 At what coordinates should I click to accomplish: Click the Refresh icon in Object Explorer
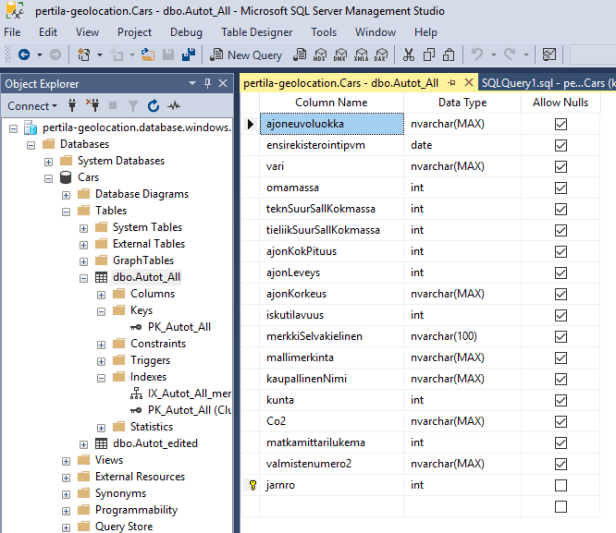153,105
